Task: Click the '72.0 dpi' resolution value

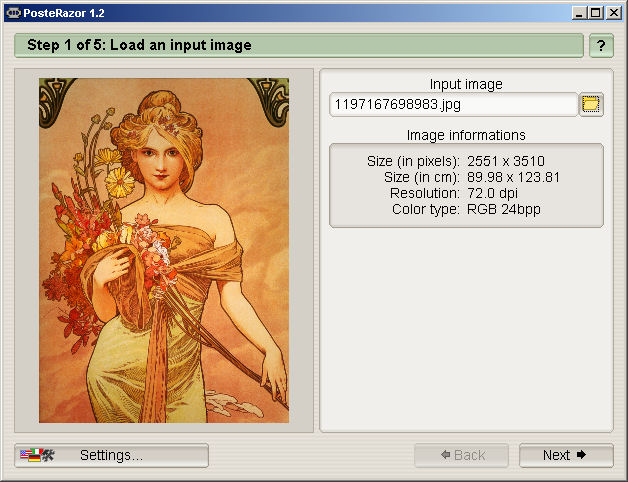Action: point(493,193)
